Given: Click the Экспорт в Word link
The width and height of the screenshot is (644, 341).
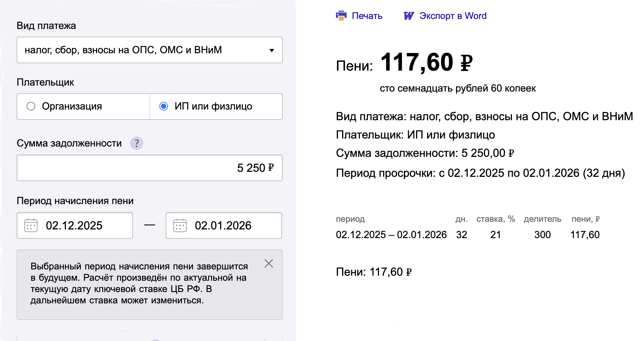Looking at the screenshot, I should (453, 16).
